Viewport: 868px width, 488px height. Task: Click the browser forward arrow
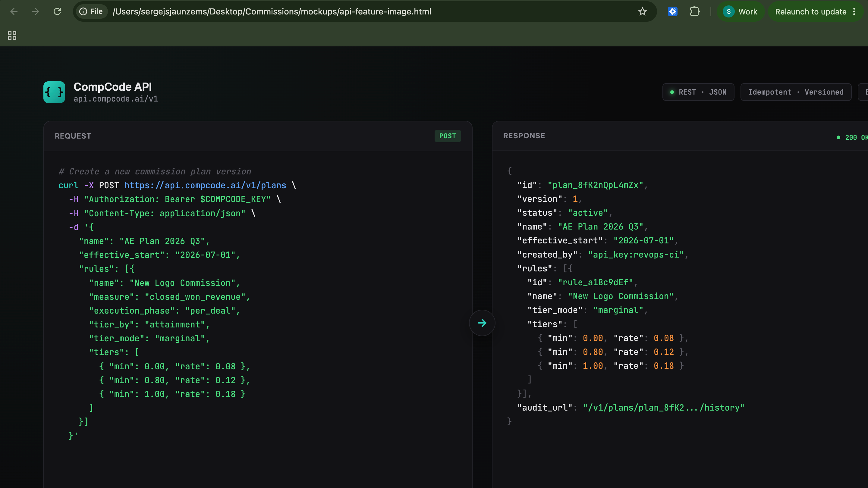[35, 11]
